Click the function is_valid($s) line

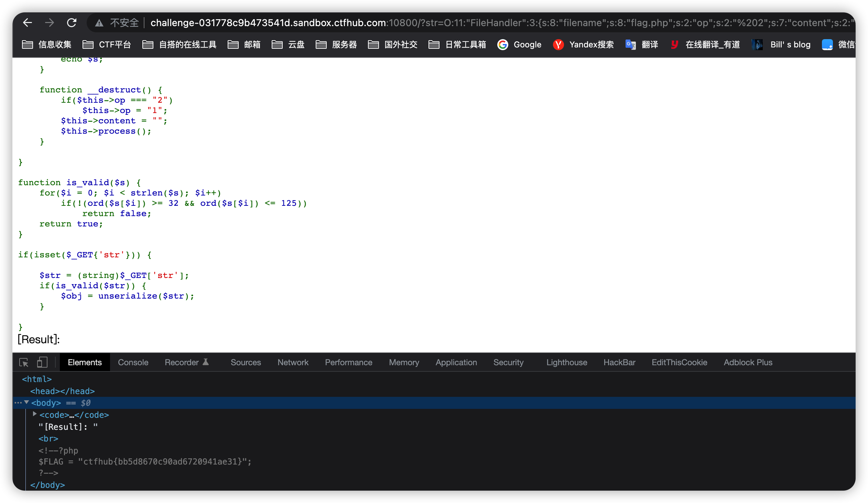pos(79,182)
